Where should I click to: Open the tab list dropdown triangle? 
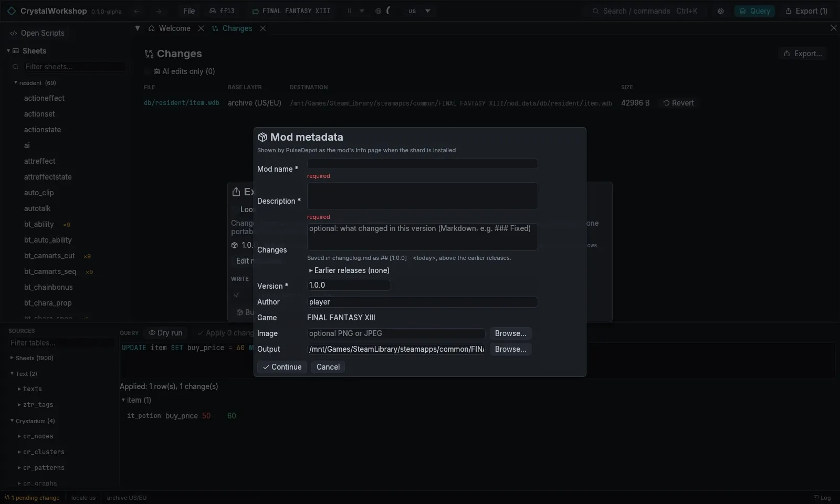pyautogui.click(x=138, y=28)
